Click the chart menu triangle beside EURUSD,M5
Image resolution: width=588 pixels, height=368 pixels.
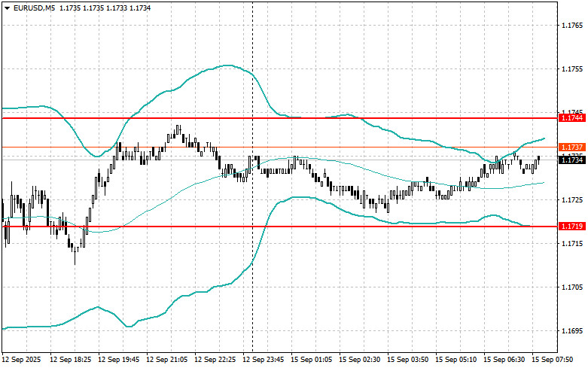tap(8, 8)
